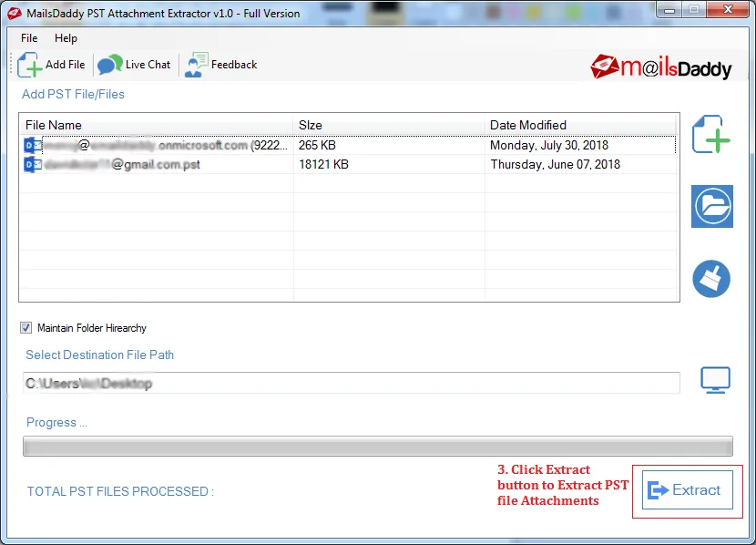The width and height of the screenshot is (756, 545).
Task: Toggle Maintain Folder Hierarchy checkbox
Action: [x=26, y=327]
